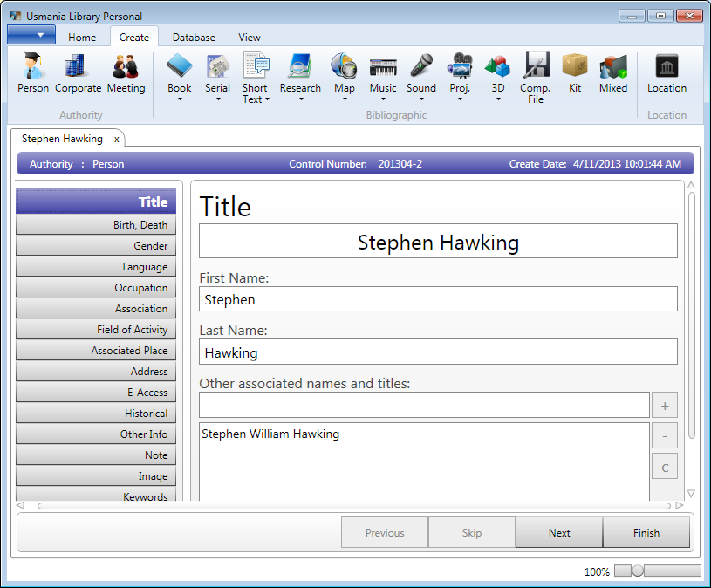Expand the Serial dropdown arrow
This screenshot has height=588, width=711.
[x=218, y=99]
